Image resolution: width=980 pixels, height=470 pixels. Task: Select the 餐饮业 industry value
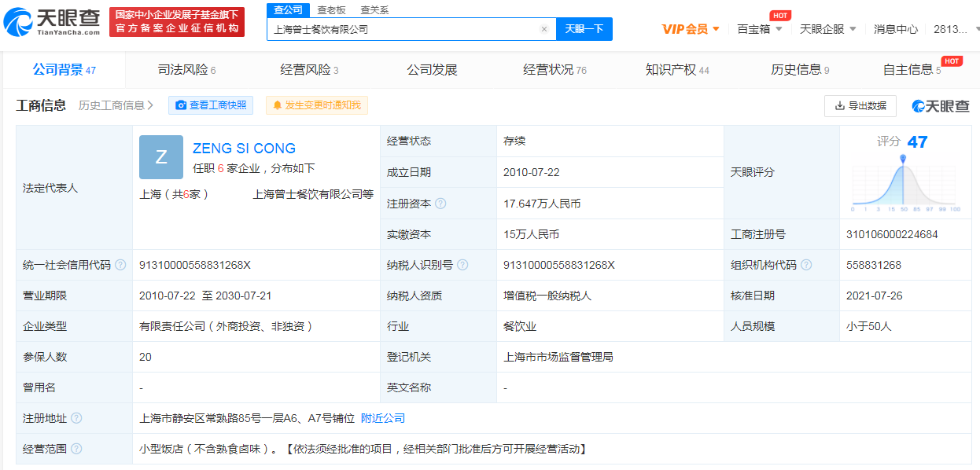click(520, 326)
